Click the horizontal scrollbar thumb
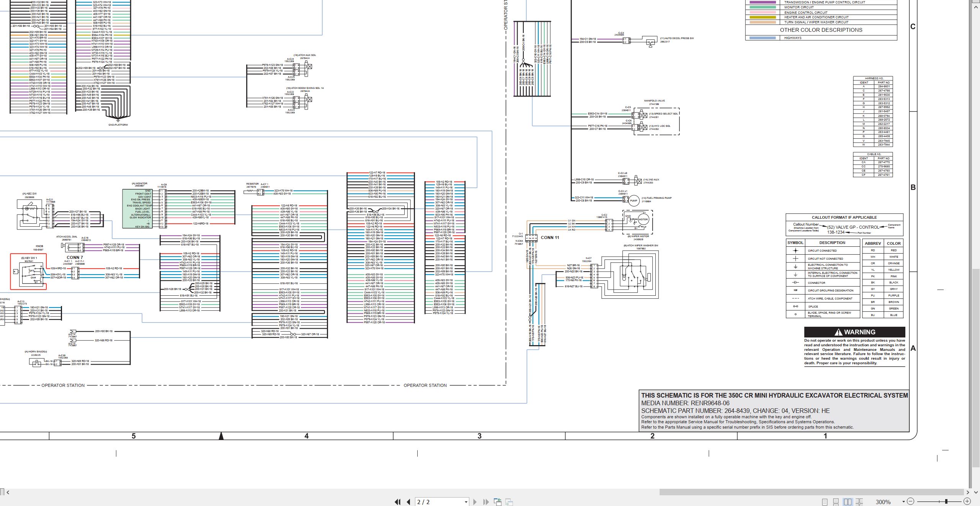Screen dimensions: 980x506 (x=811, y=492)
